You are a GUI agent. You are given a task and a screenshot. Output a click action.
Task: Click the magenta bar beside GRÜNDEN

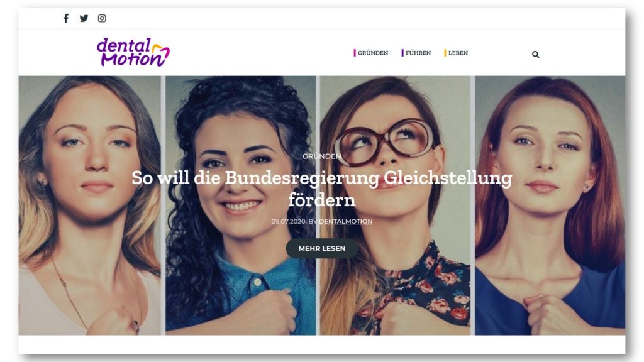[x=355, y=53]
